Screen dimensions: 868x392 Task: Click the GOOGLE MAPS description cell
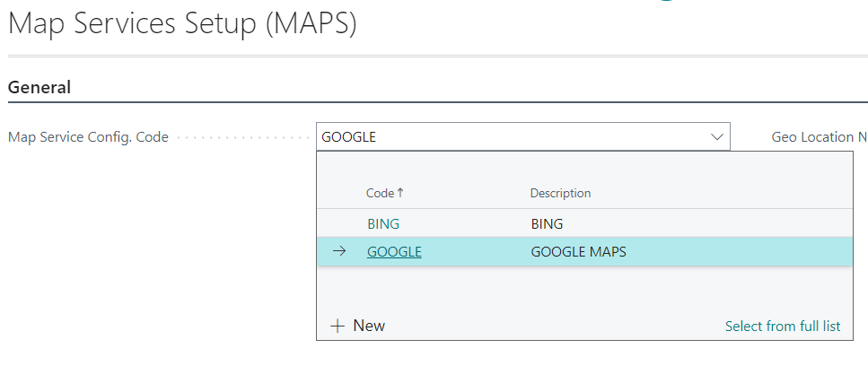(578, 251)
